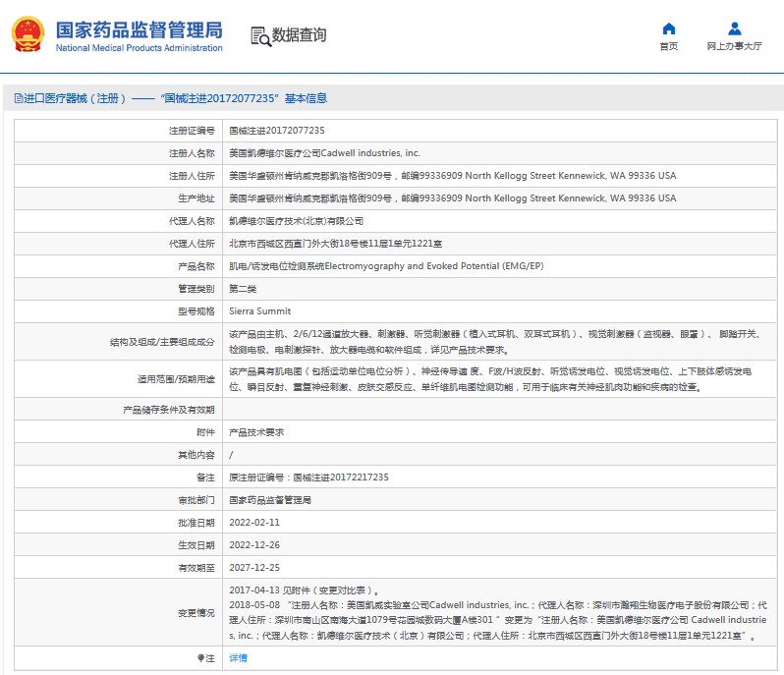Select the 生产地址 Kennewick address value
Viewport: 784px width, 675px height.
point(453,198)
